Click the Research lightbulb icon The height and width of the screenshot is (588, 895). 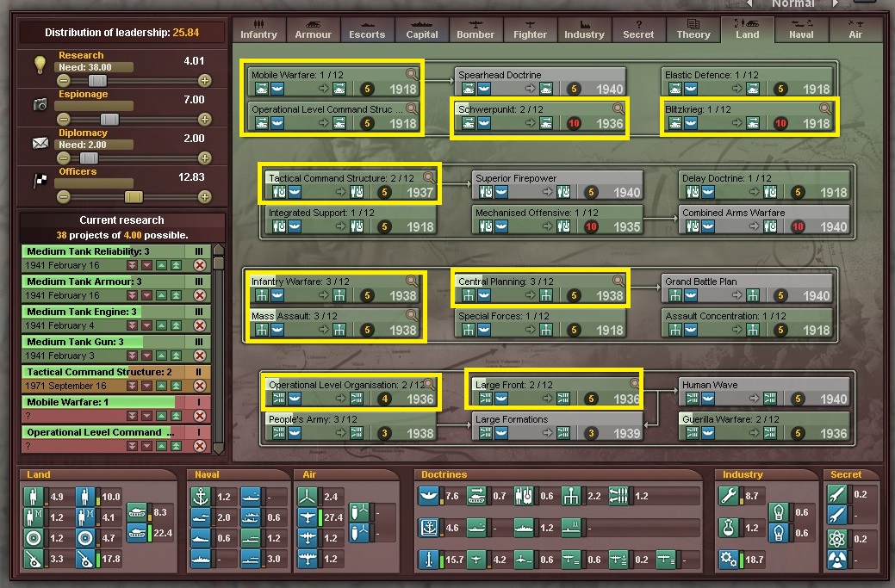coord(40,65)
